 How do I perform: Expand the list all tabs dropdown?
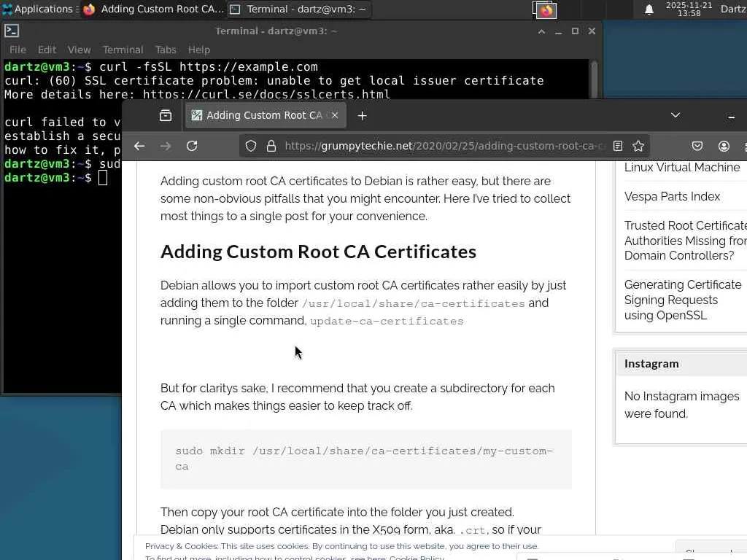(675, 115)
